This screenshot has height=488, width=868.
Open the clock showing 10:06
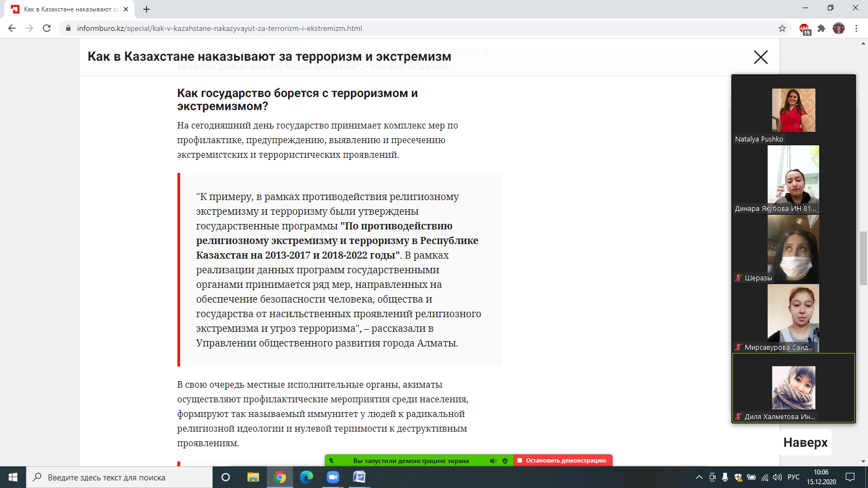821,477
